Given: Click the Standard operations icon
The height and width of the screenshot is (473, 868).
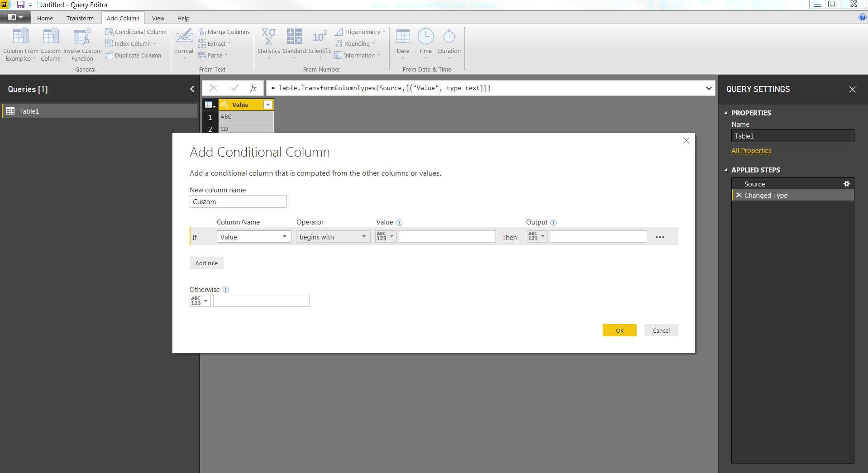Looking at the screenshot, I should [x=294, y=36].
